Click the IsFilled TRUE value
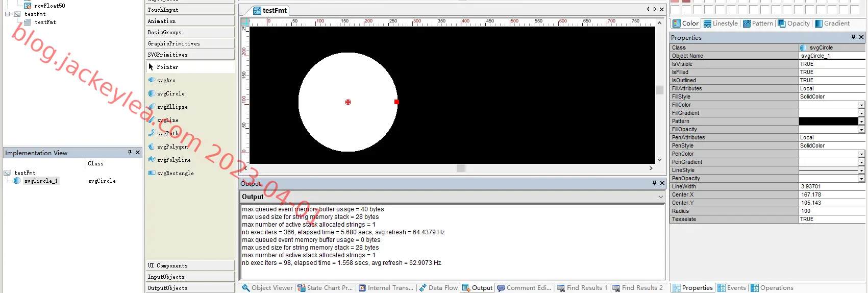Image resolution: width=868 pixels, height=293 pixels. pyautogui.click(x=832, y=72)
